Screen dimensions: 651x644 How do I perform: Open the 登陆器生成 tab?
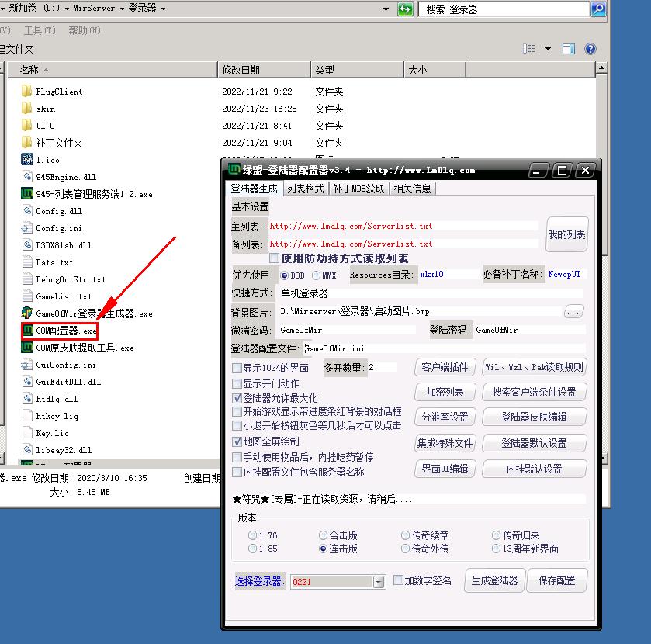pos(254,189)
